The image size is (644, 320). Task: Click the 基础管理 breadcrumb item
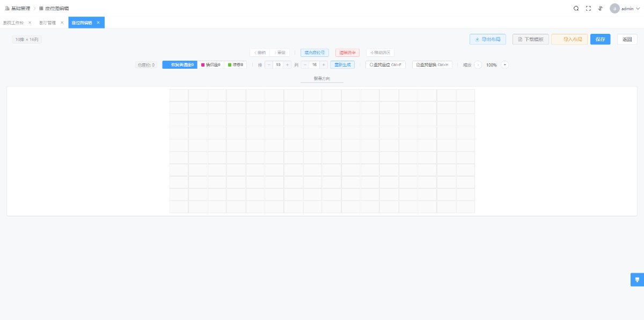point(18,9)
